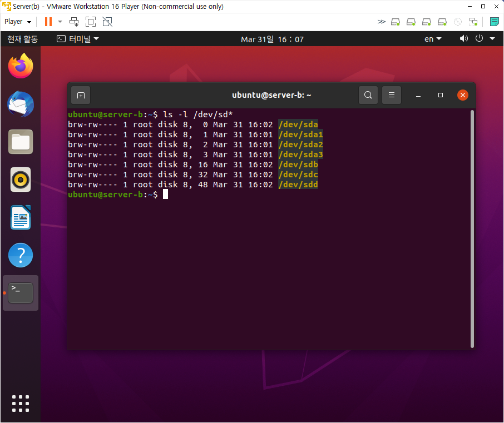Send Ctrl+Alt+Del to the virtual machine
This screenshot has width=504, height=423.
[74, 22]
